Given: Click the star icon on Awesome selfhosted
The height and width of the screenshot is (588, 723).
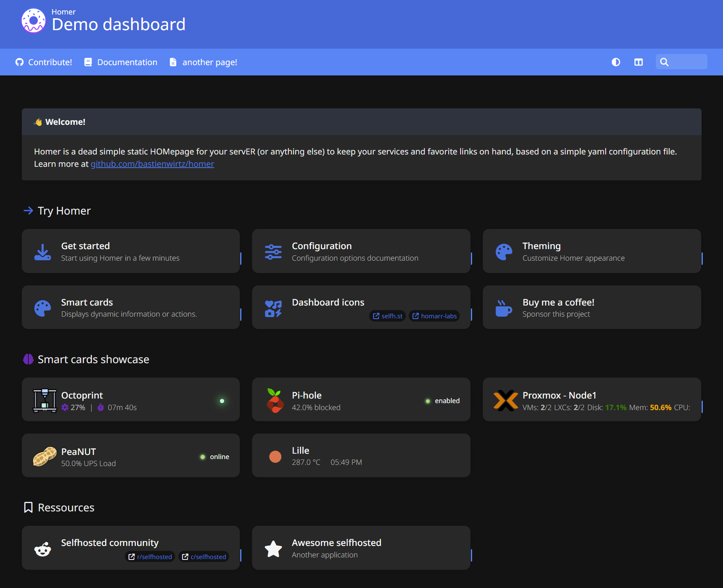Looking at the screenshot, I should tap(273, 548).
